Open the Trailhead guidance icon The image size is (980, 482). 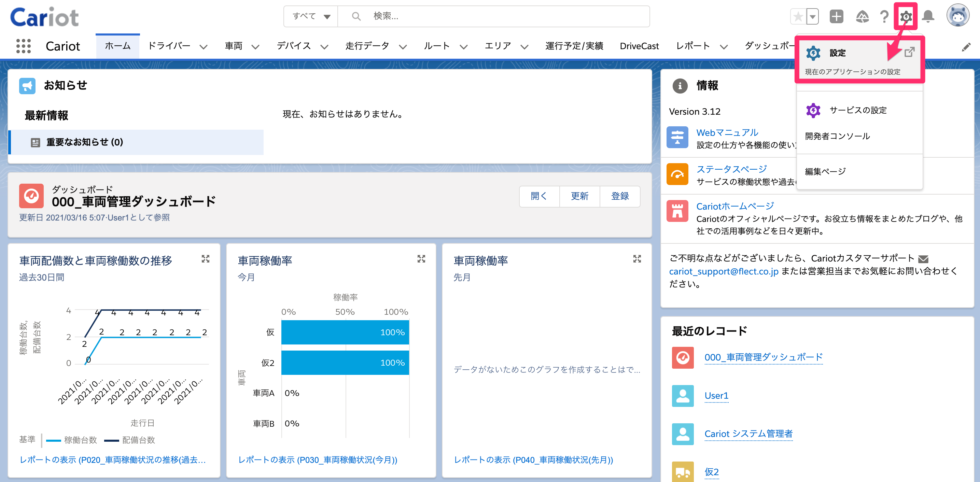click(862, 16)
